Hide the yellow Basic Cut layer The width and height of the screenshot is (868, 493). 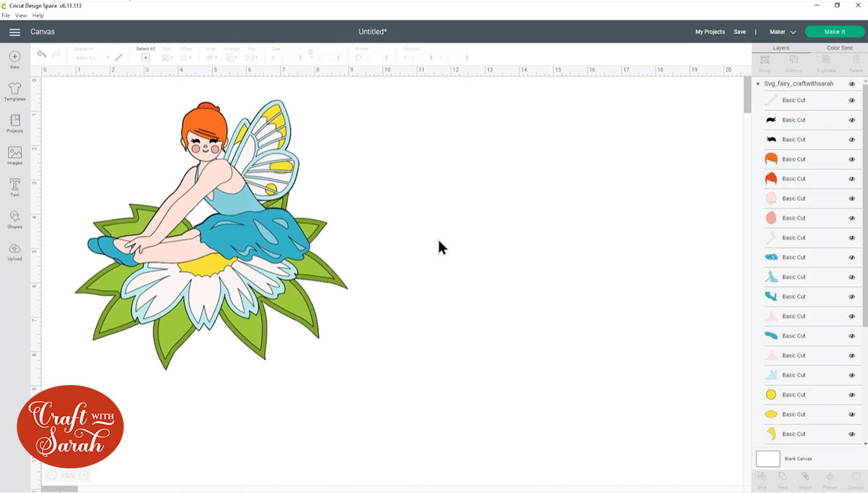coord(851,395)
